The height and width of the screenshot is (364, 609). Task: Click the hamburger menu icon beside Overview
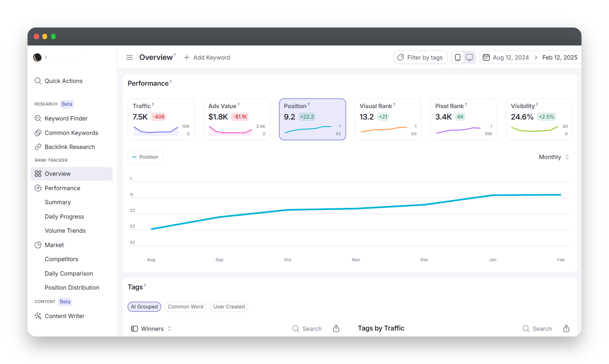click(129, 57)
